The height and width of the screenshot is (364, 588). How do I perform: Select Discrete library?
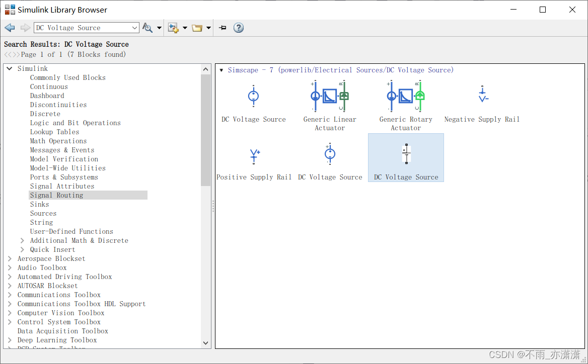tap(45, 114)
